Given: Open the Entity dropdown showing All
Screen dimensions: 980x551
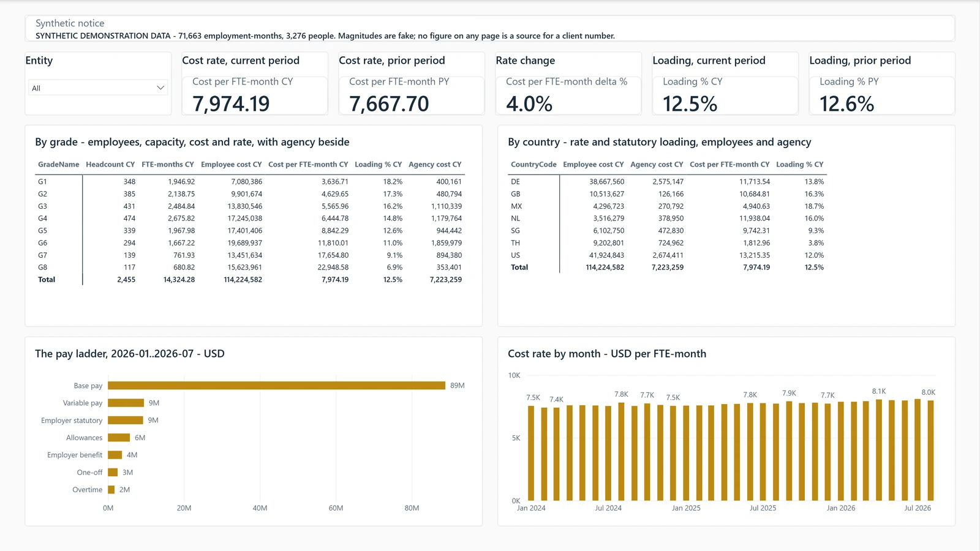Looking at the screenshot, I should [x=98, y=88].
